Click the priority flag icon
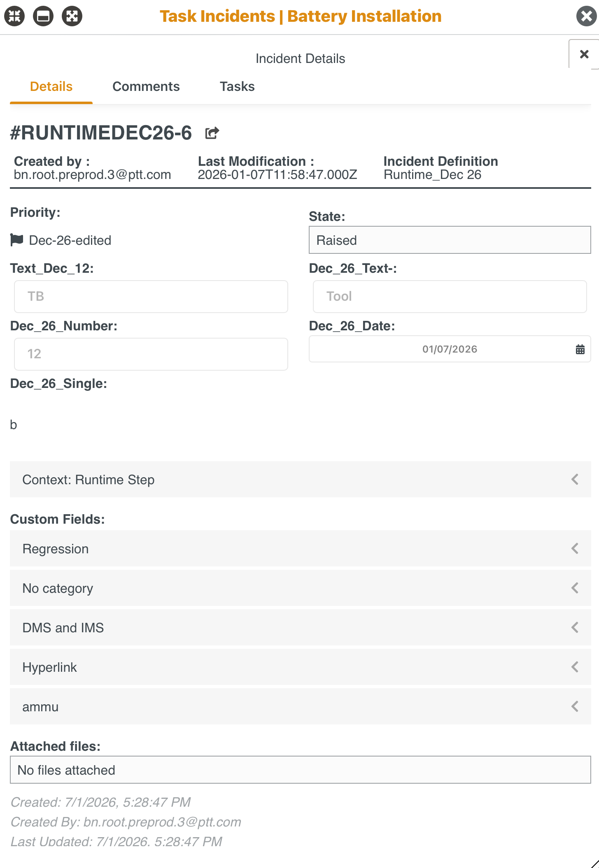599x868 pixels. [x=17, y=240]
